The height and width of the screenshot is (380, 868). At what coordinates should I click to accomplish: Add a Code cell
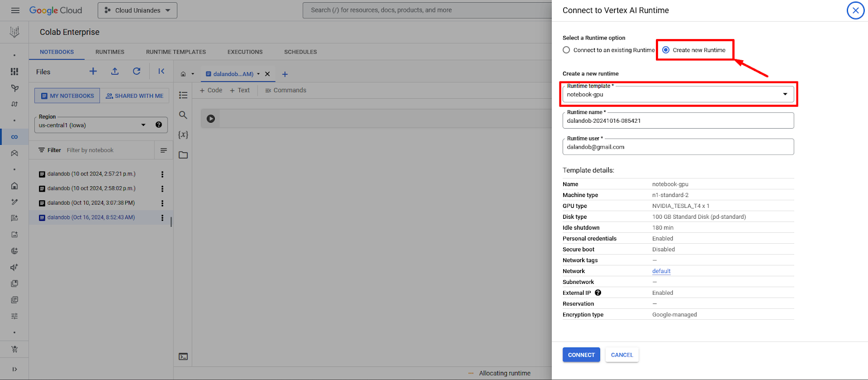pos(211,91)
